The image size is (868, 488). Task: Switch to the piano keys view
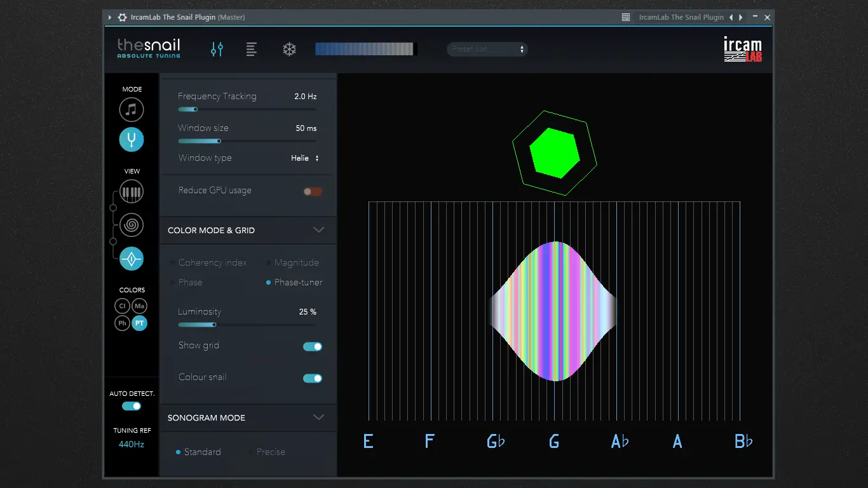click(x=132, y=191)
